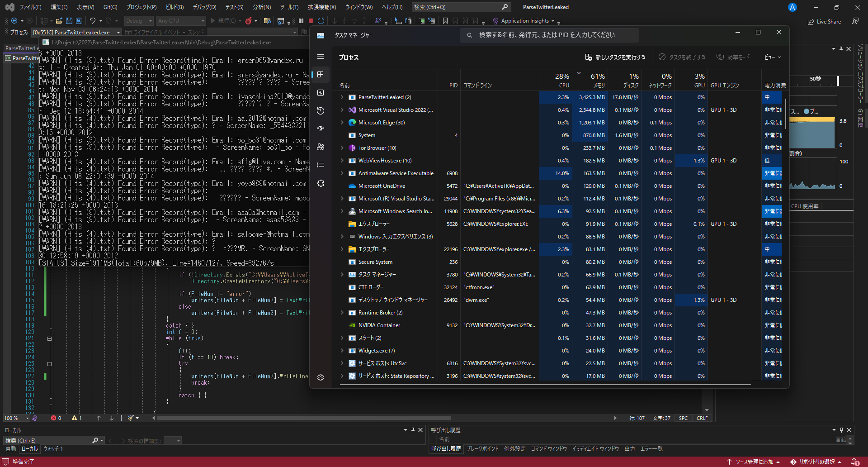This screenshot has width=868, height=467.
Task: Expand Microsoft Edge (30) process group
Action: click(x=342, y=123)
